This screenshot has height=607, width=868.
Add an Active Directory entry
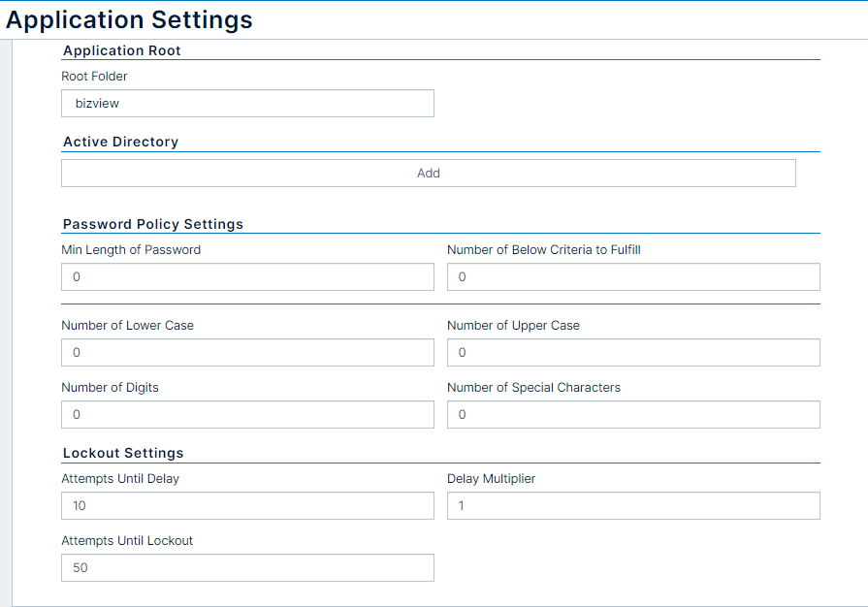pos(429,174)
